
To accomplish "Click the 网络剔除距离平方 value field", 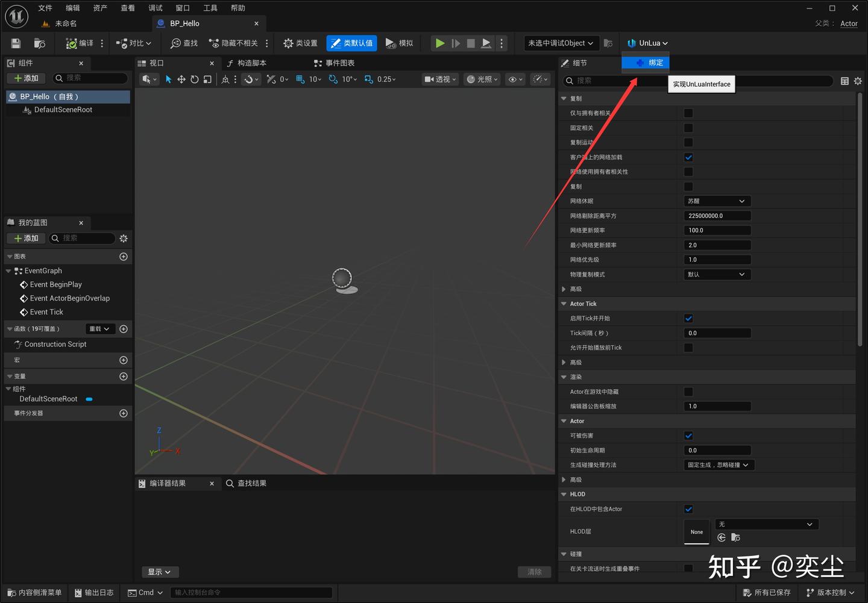I will [x=717, y=216].
